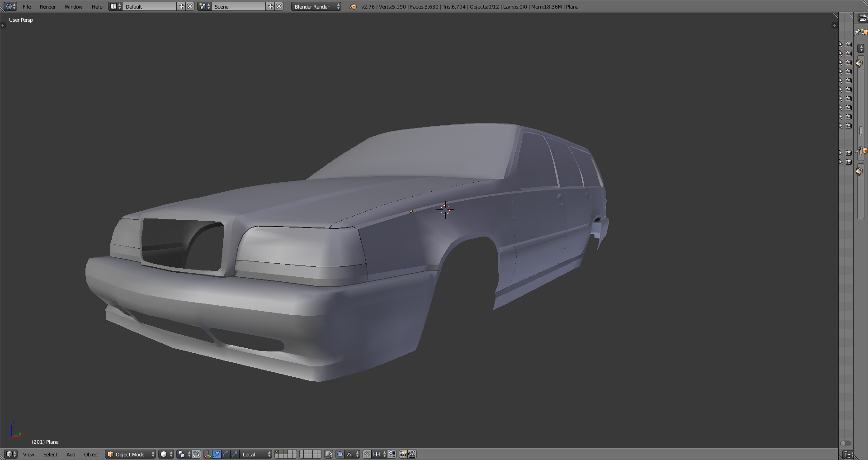Open the Render menu
The width and height of the screenshot is (868, 460).
click(47, 7)
